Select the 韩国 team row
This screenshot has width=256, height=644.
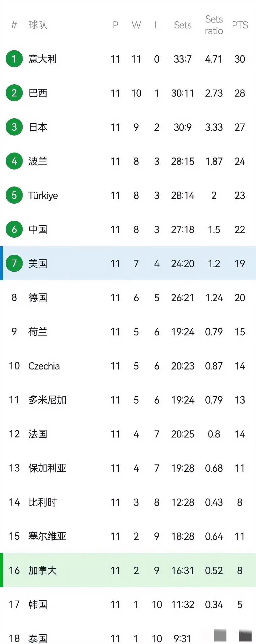(128, 604)
